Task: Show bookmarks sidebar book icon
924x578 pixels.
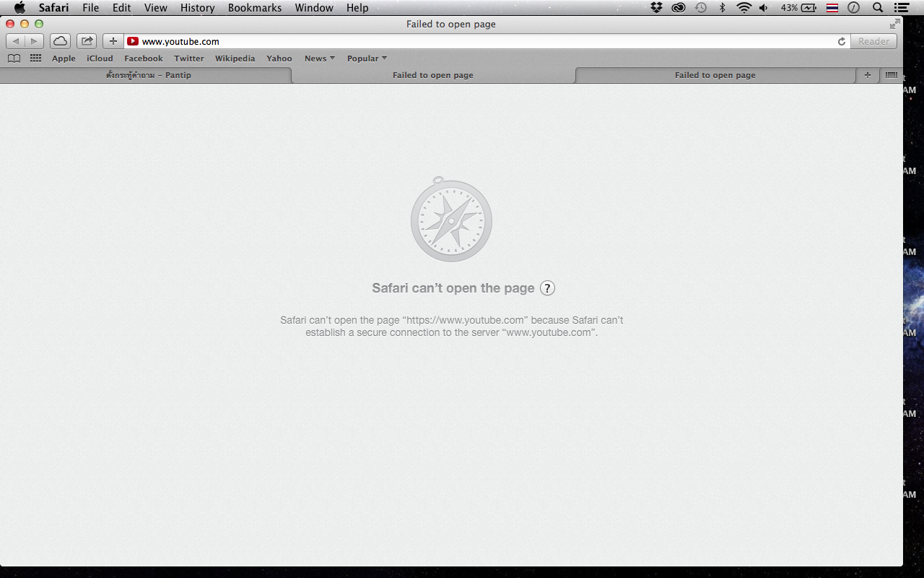Action: coord(14,59)
